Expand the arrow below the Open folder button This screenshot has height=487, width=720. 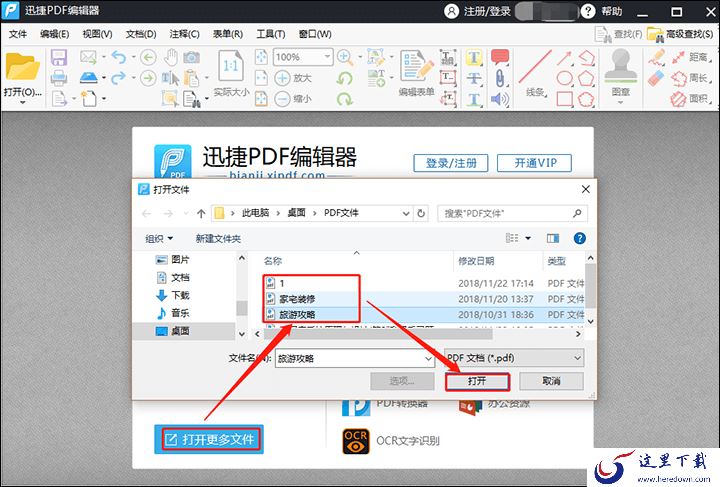pyautogui.click(x=22, y=103)
